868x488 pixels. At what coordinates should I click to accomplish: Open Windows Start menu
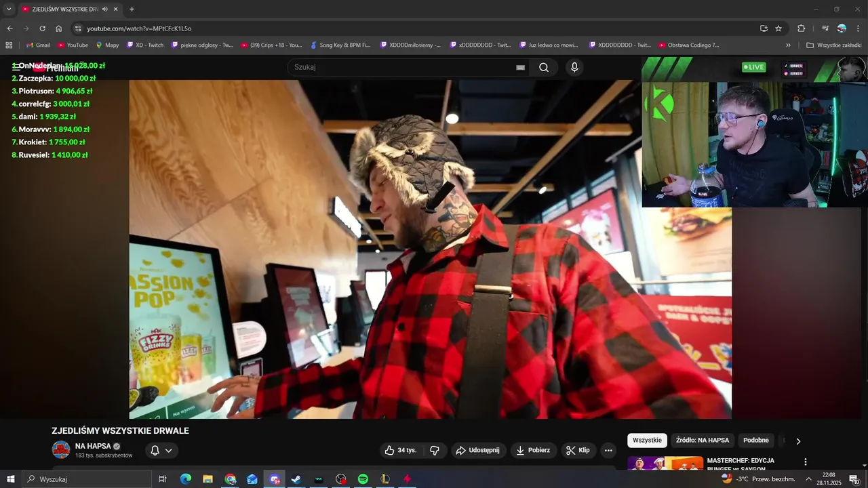coord(11,479)
